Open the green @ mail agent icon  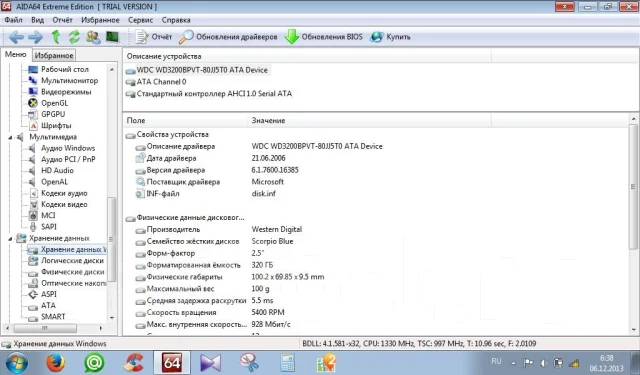[94, 362]
